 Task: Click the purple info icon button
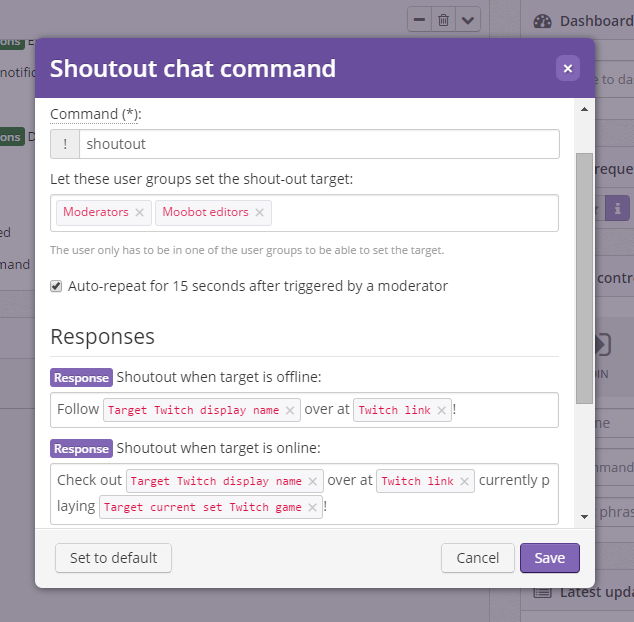[617, 208]
